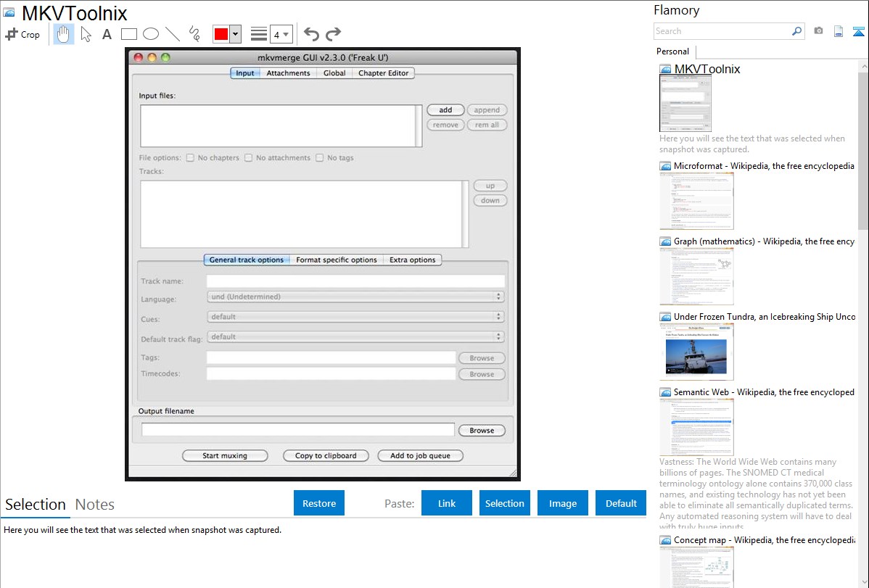Paste as Link using the Link button
Viewport: 869px width, 588px height.
click(x=447, y=503)
